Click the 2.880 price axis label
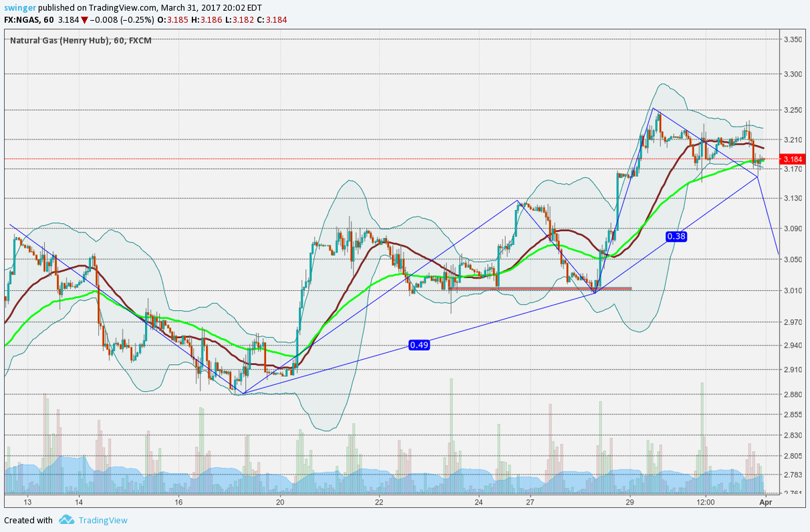This screenshot has height=532, width=810. coord(793,394)
